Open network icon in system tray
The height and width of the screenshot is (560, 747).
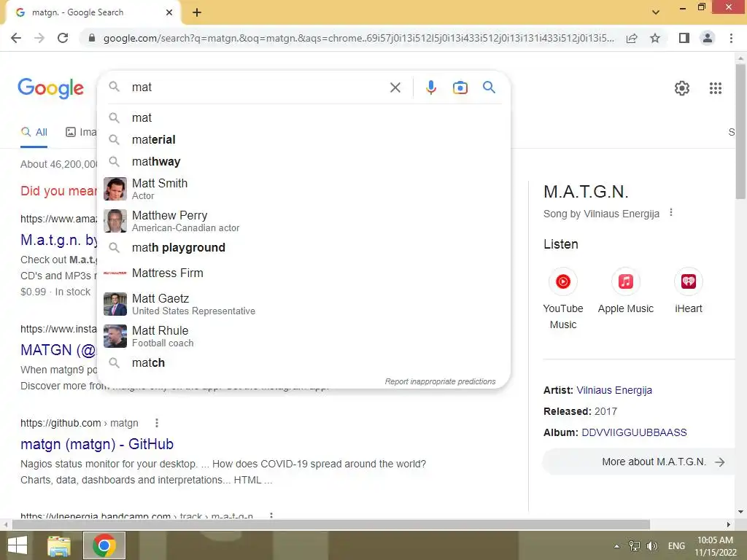click(x=634, y=546)
